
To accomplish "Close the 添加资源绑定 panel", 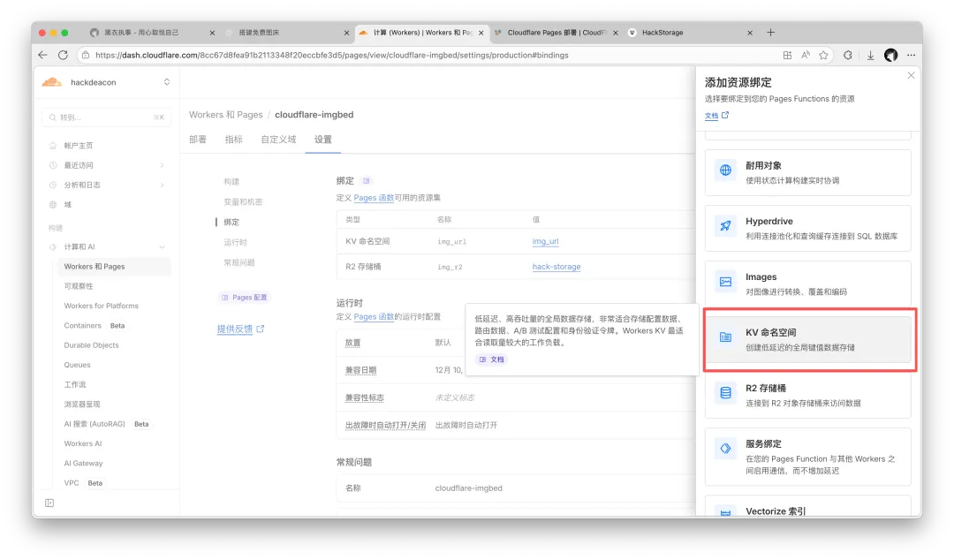I will pos(911,75).
